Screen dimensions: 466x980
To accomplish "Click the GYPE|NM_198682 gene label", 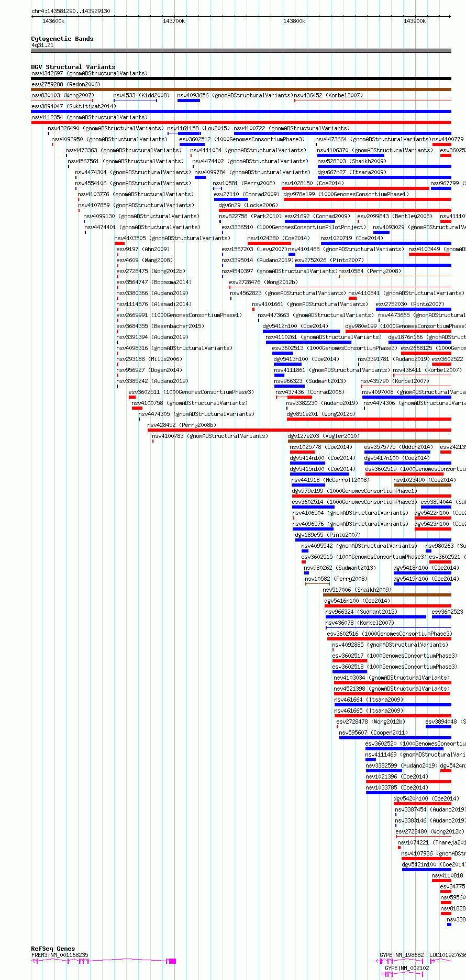I will pyautogui.click(x=402, y=955).
